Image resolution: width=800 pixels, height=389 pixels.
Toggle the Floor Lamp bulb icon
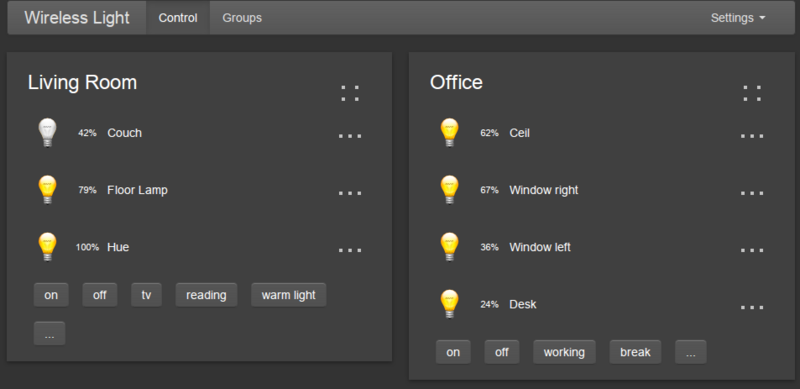click(x=47, y=190)
